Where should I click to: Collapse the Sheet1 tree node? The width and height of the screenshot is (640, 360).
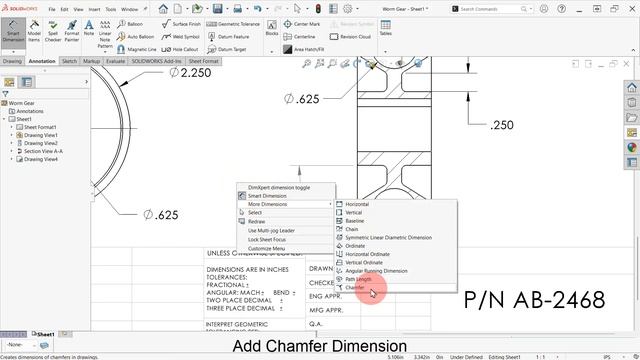click(x=4, y=119)
